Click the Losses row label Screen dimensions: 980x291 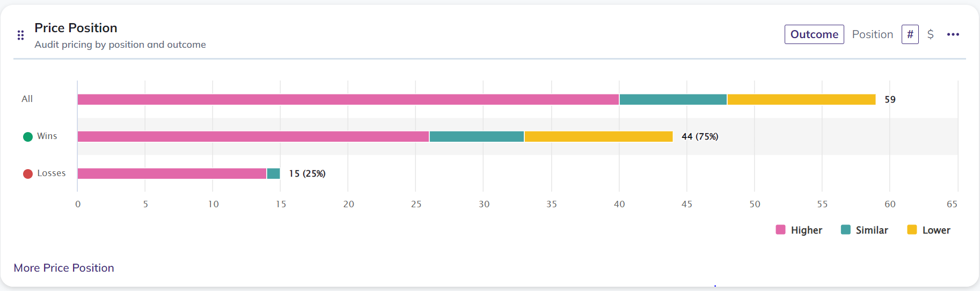point(52,173)
